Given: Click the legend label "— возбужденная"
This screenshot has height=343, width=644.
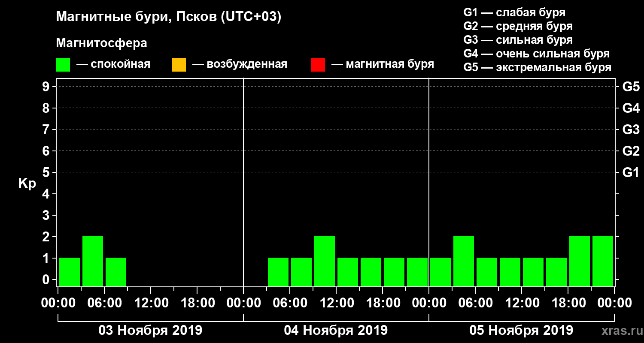Looking at the screenshot, I should pyautogui.click(x=240, y=64).
